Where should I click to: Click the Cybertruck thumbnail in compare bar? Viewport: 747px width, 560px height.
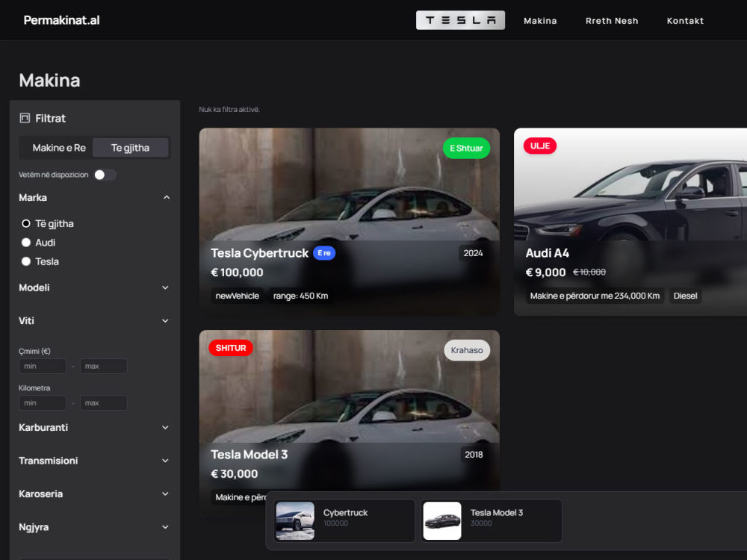pyautogui.click(x=295, y=520)
